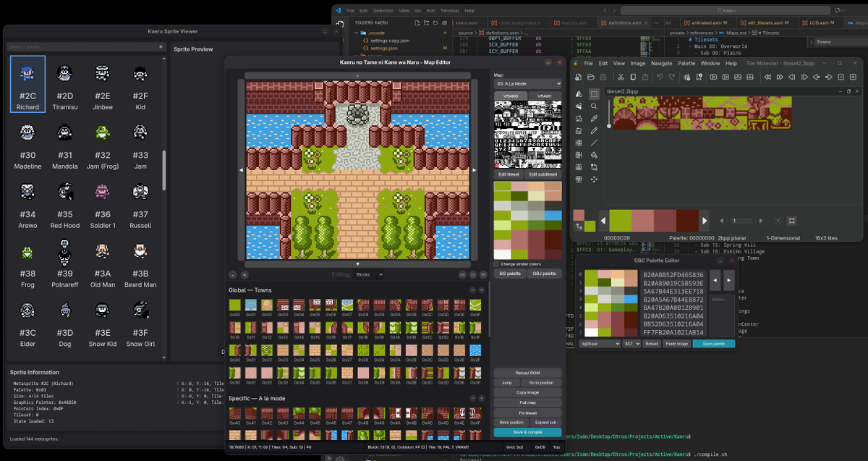Click the Cut scissors icon in Tile Molester
Viewport: 868px width, 461px height.
tap(621, 77)
